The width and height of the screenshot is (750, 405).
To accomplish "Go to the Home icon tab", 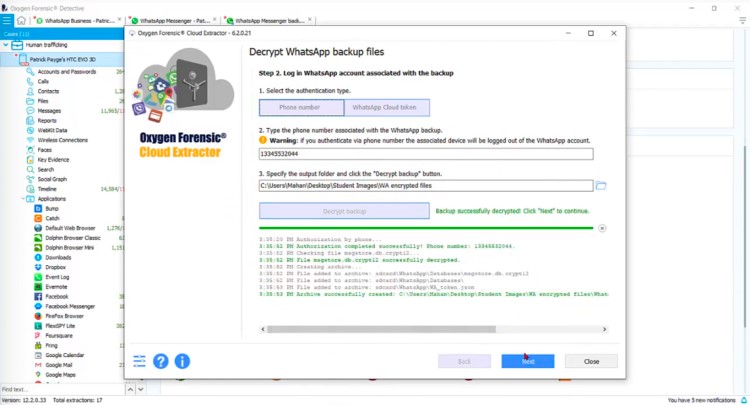I will (21, 20).
